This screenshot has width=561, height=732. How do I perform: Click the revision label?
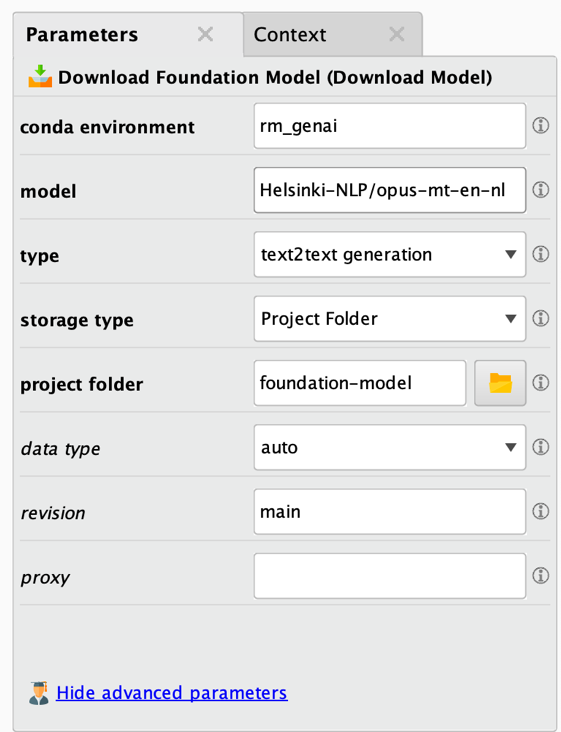click(53, 514)
